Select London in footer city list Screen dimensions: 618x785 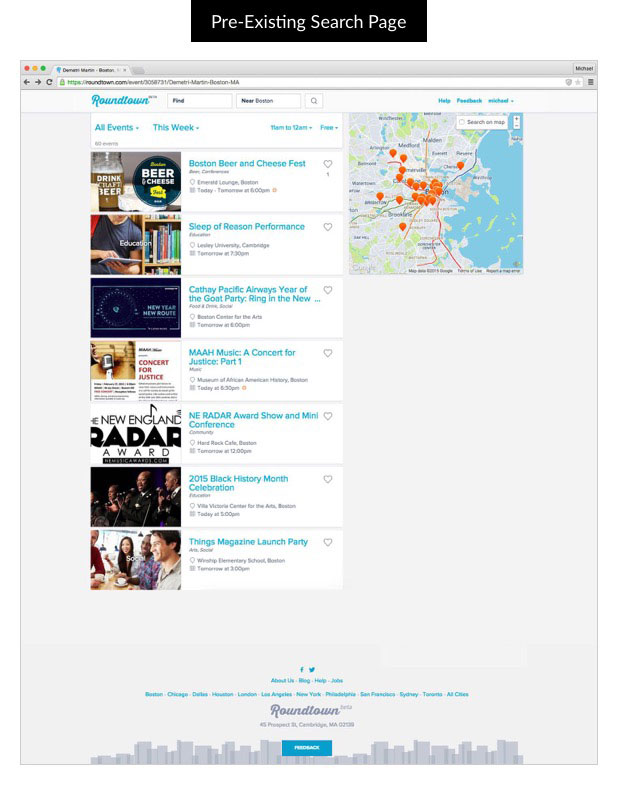(247, 694)
